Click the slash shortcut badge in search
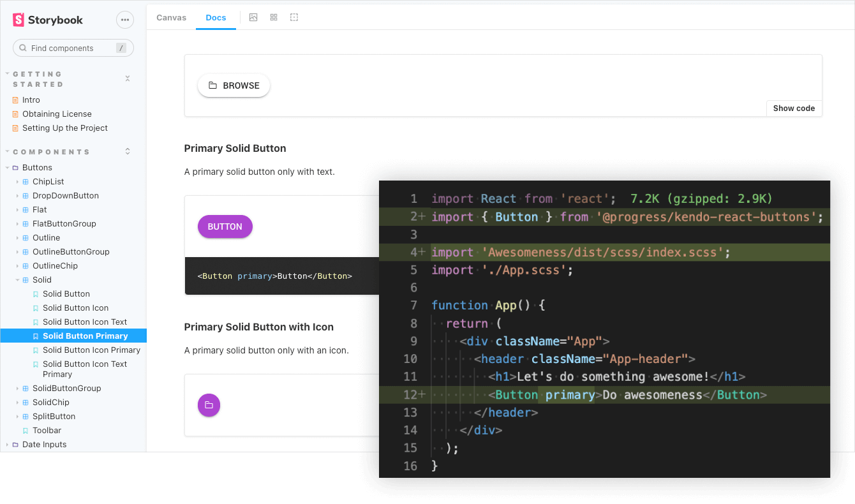Screen dimensions: 855x504 (121, 48)
